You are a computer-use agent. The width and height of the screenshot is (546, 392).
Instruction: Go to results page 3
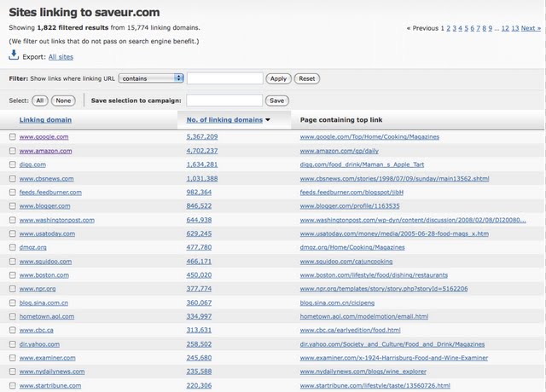pyautogui.click(x=455, y=28)
